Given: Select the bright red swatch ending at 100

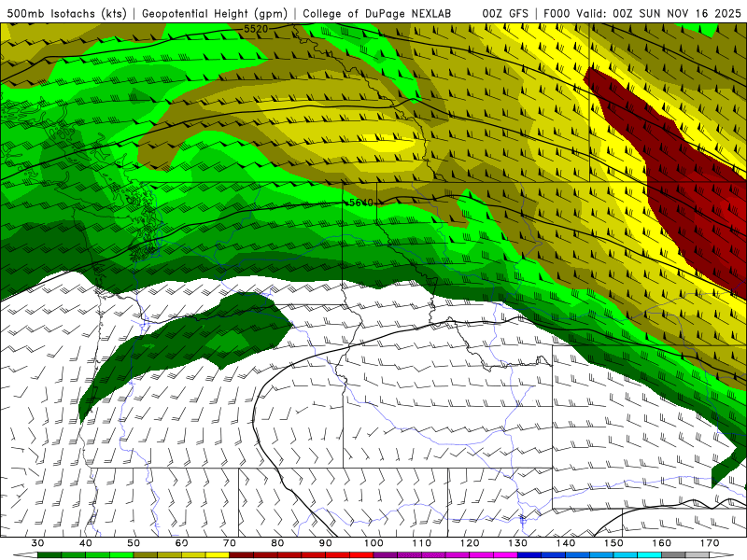Looking at the screenshot, I should point(361,554).
